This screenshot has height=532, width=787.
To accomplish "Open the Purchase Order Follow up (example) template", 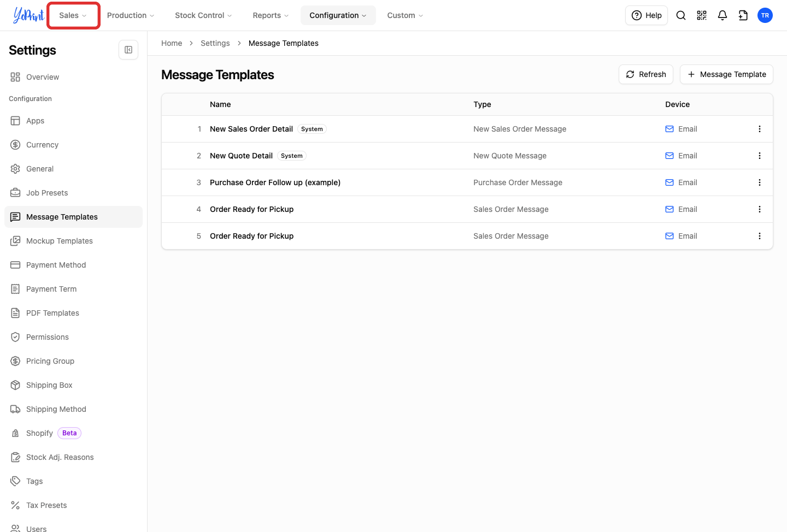I will pos(275,182).
